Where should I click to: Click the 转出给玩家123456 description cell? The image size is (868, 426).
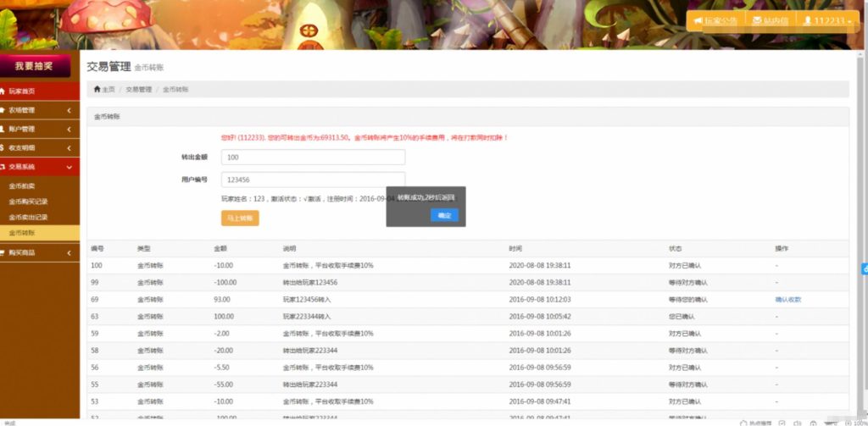point(310,282)
